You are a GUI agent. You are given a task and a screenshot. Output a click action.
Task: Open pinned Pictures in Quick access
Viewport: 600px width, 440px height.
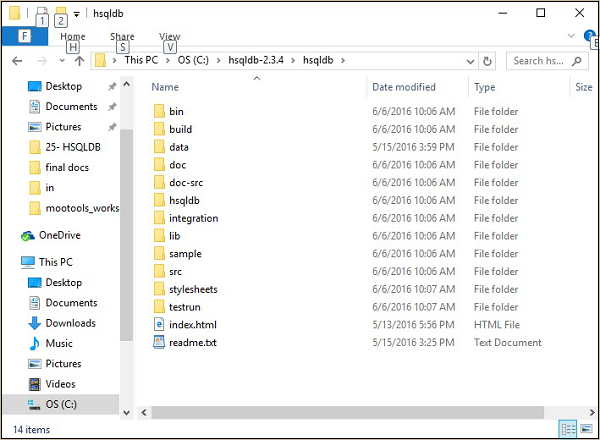(63, 127)
